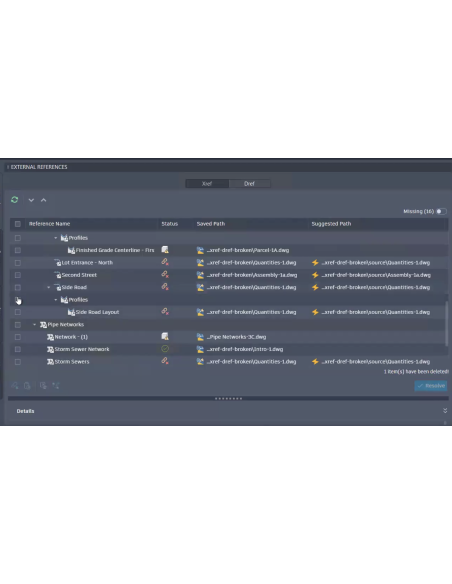Click the alignment icon next to Lot Entrance - North
The width and height of the screenshot is (452, 584).
point(58,263)
